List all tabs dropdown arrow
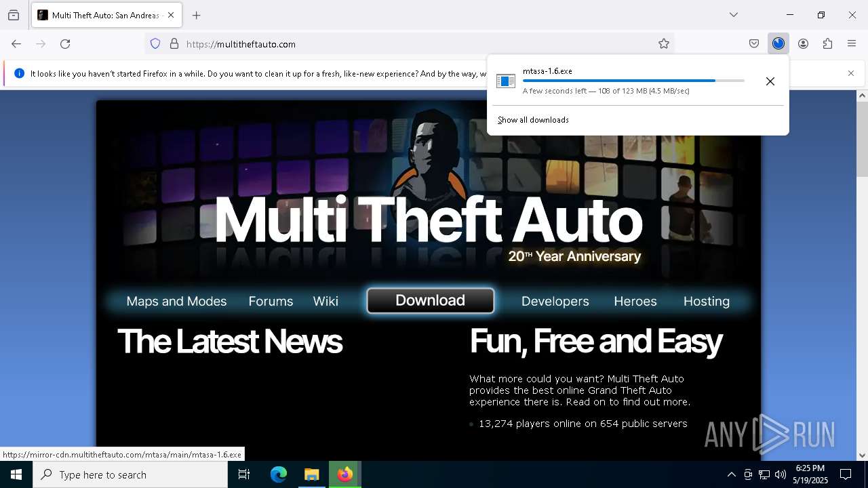This screenshot has width=868, height=488. tap(734, 15)
